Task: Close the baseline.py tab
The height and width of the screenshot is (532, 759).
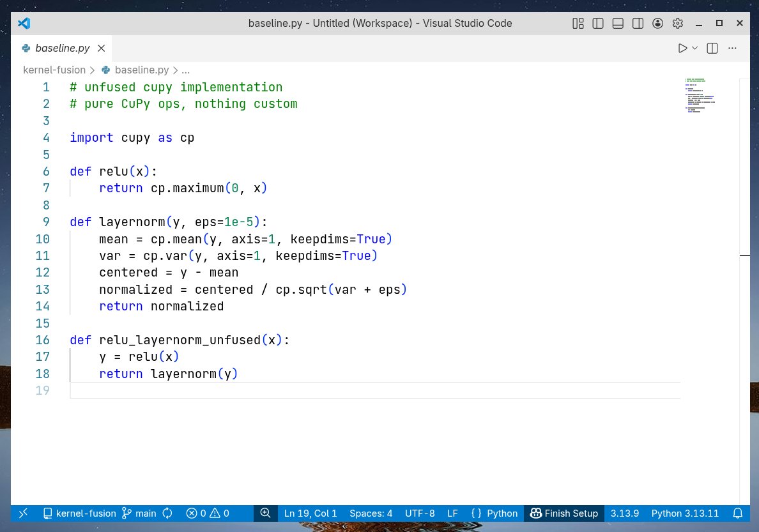Action: click(101, 48)
